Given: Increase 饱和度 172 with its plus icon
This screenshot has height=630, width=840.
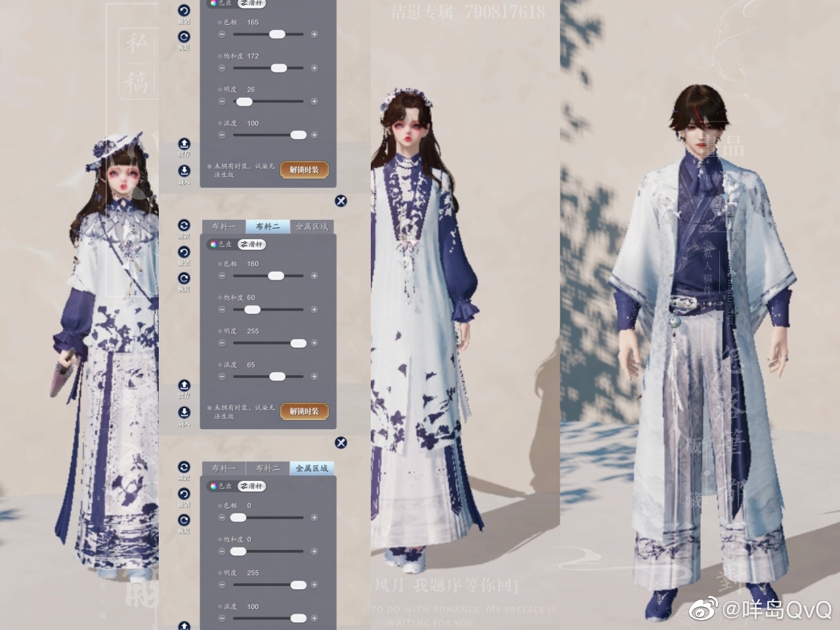Looking at the screenshot, I should pyautogui.click(x=314, y=68).
